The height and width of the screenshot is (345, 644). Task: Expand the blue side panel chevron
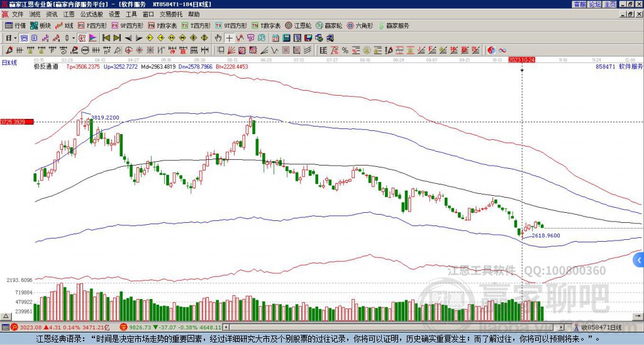click(639, 260)
